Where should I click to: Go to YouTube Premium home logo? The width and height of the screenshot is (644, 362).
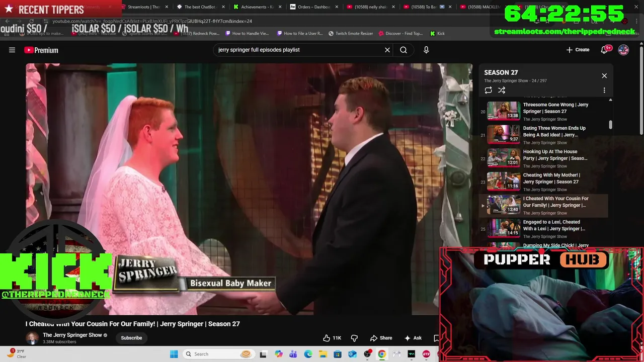click(x=41, y=50)
